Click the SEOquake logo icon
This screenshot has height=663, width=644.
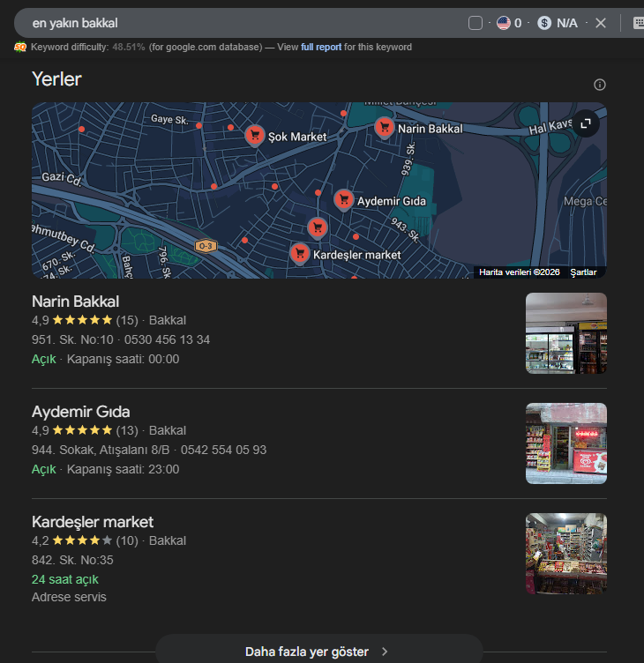coord(20,47)
